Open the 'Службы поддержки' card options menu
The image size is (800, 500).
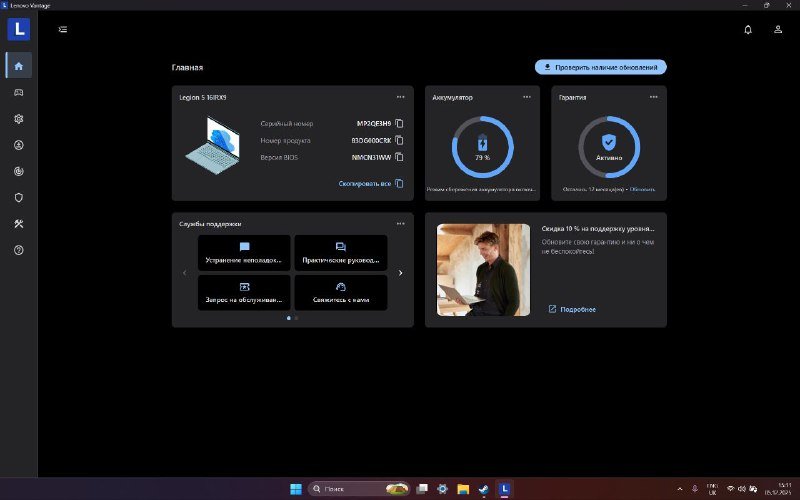[x=401, y=223]
